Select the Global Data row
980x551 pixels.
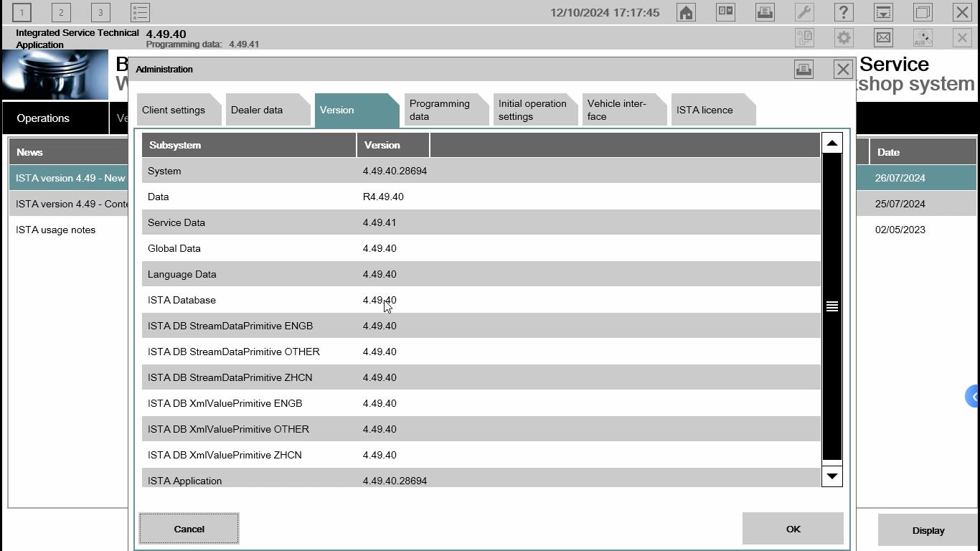pyautogui.click(x=481, y=248)
